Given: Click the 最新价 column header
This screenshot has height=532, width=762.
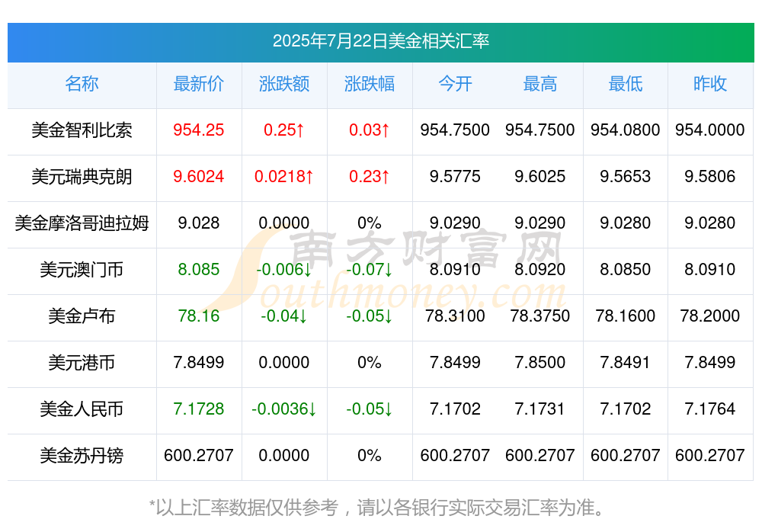Looking at the screenshot, I should point(199,84).
